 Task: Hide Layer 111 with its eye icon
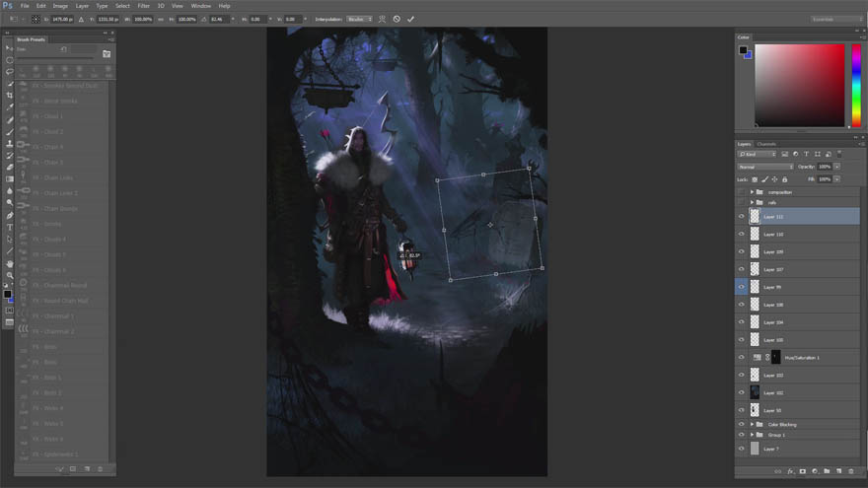(x=741, y=216)
